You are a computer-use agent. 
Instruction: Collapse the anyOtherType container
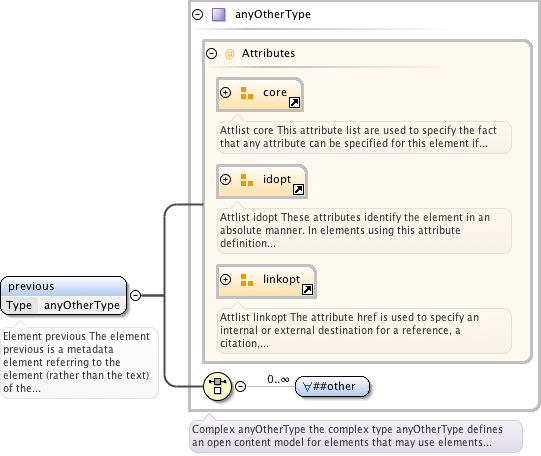(198, 14)
